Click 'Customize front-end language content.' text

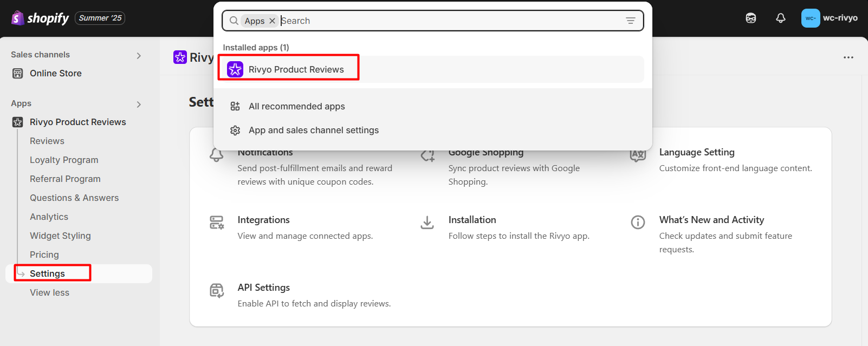coord(735,168)
